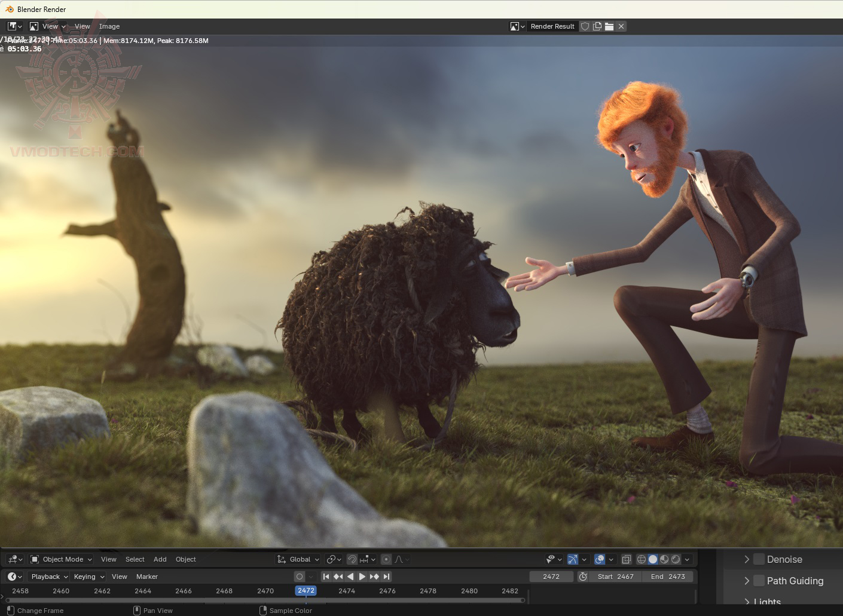The image size is (843, 616).
Task: Switch to wireframe viewport shading
Action: click(642, 559)
